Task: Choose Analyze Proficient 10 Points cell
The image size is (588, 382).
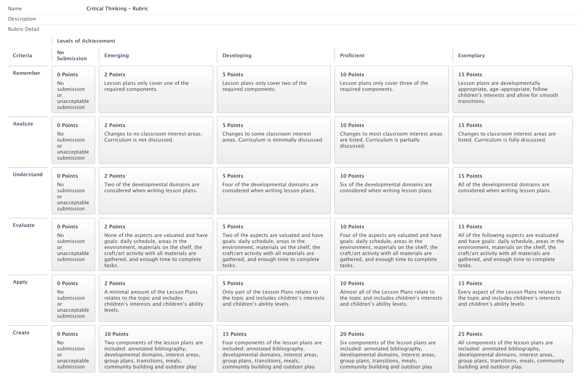Action: tap(391, 140)
